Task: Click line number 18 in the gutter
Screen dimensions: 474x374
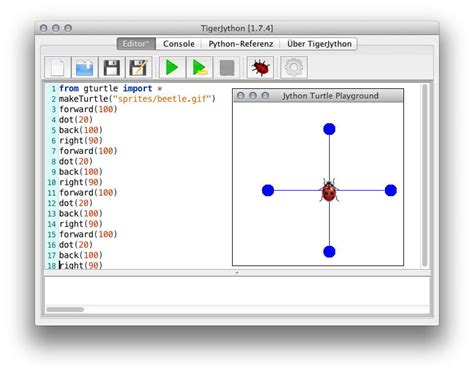Action: click(x=51, y=266)
